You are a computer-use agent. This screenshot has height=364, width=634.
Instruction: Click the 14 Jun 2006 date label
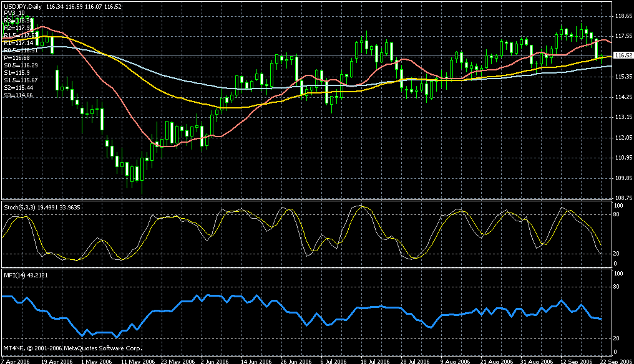click(x=256, y=360)
